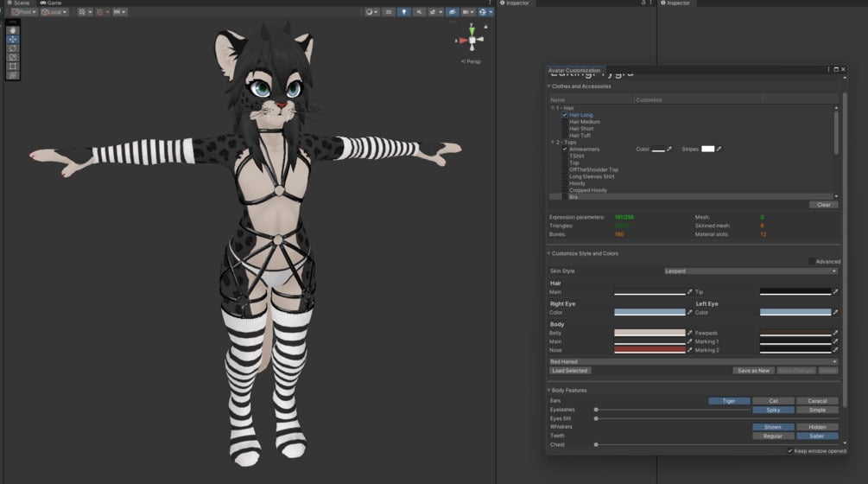The image size is (868, 484).
Task: Uncheck the Armwarmers checkbox
Action: tap(565, 150)
